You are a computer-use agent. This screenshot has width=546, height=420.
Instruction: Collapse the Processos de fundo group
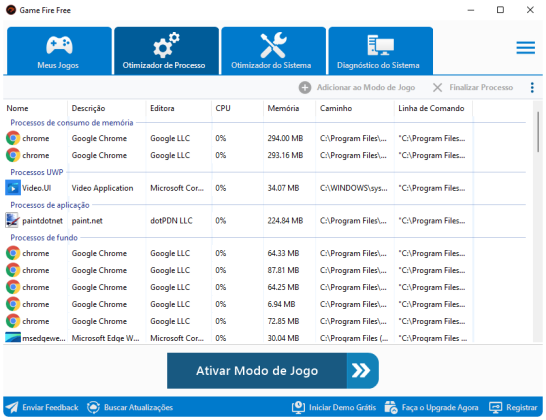pyautogui.click(x=44, y=238)
